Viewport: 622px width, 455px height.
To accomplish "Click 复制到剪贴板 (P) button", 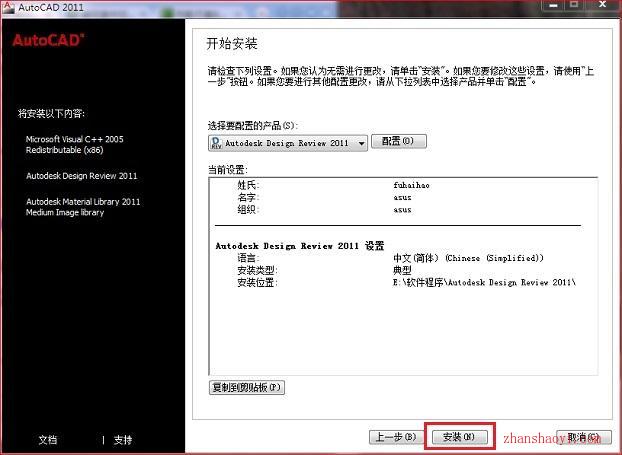I will tap(247, 388).
